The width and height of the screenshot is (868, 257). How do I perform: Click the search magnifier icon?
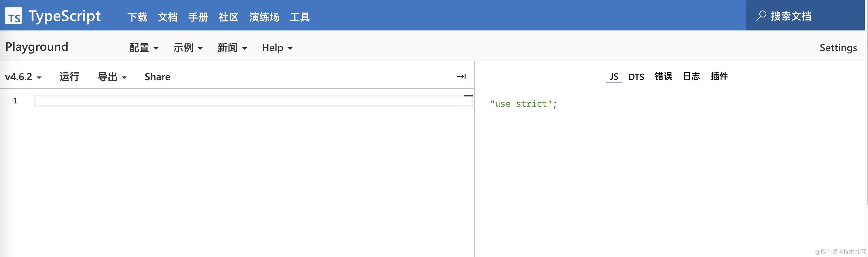pos(761,16)
